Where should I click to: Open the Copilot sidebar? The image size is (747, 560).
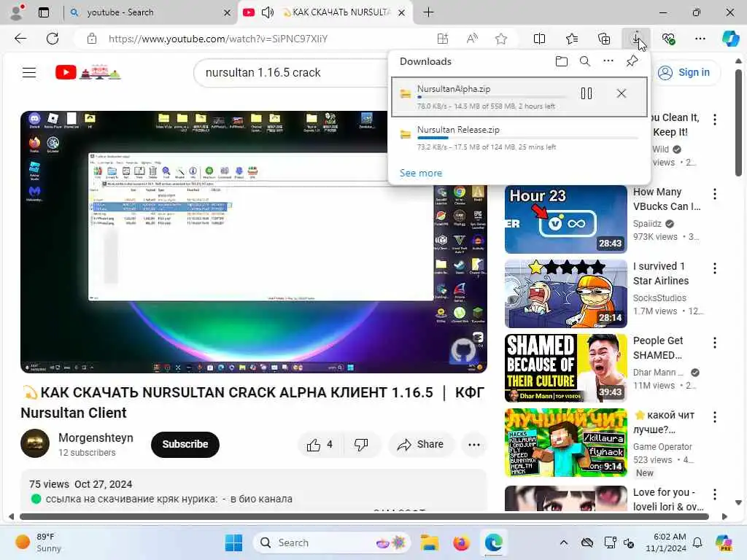click(x=730, y=39)
